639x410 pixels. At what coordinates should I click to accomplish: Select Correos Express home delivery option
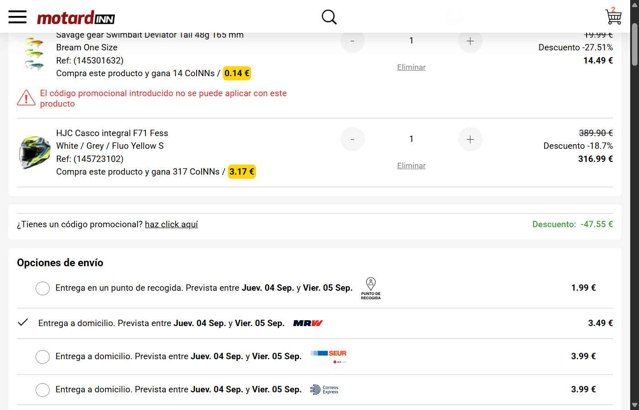tap(42, 390)
